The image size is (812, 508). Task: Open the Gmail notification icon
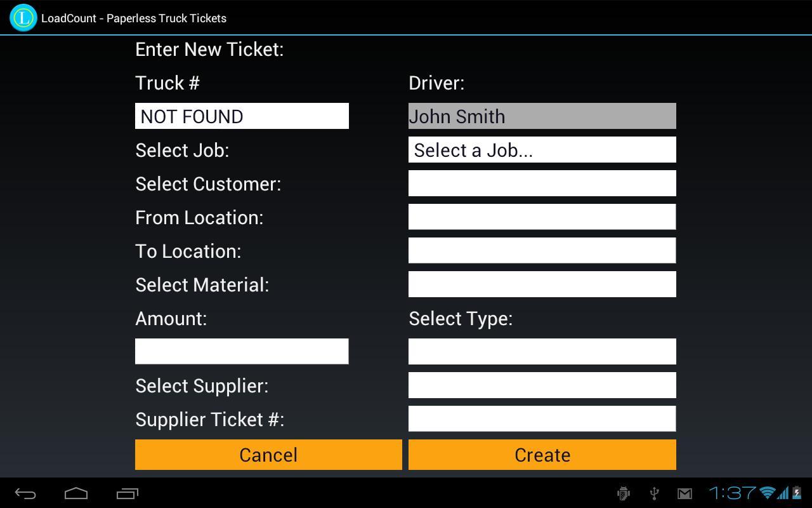pyautogui.click(x=684, y=493)
